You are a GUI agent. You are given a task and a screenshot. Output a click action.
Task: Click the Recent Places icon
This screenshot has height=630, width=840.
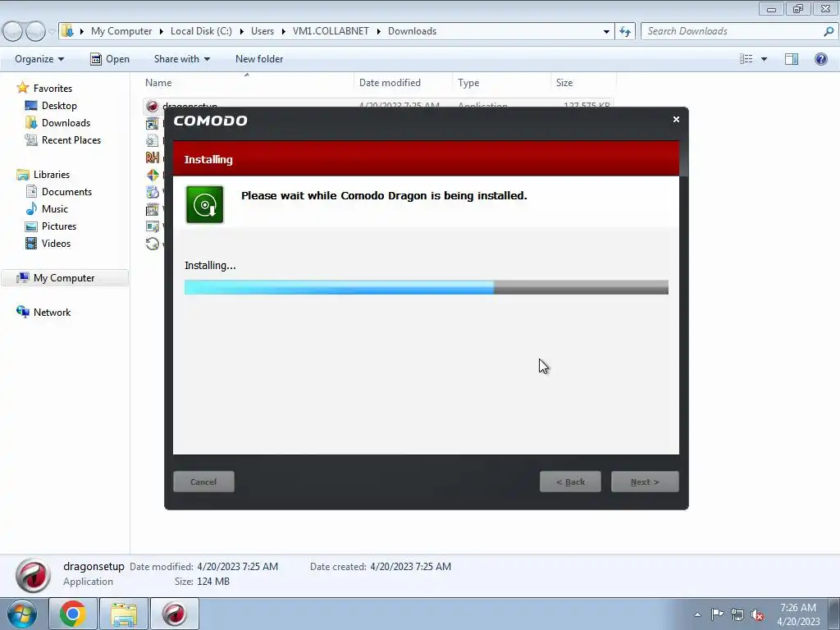click(31, 139)
